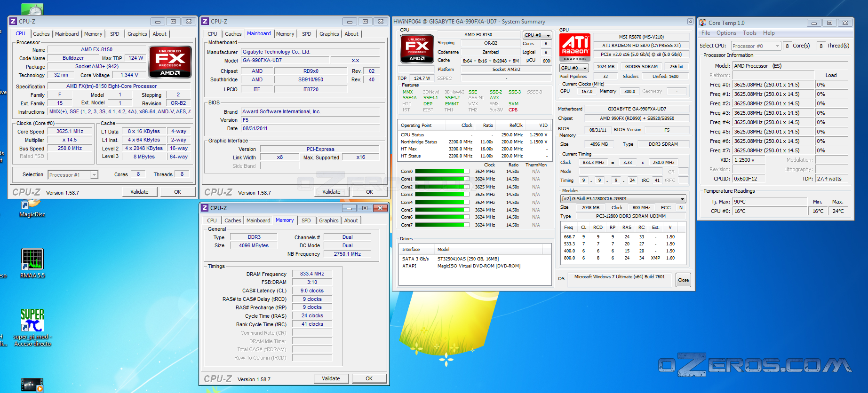
Task: Click the BIOS Date value 08/31/2011
Action: click(x=311, y=129)
